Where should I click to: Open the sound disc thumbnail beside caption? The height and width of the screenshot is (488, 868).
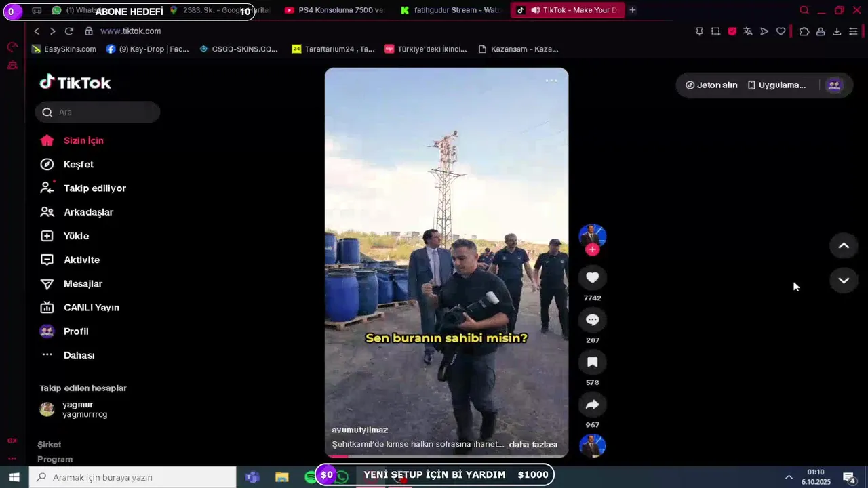point(592,446)
